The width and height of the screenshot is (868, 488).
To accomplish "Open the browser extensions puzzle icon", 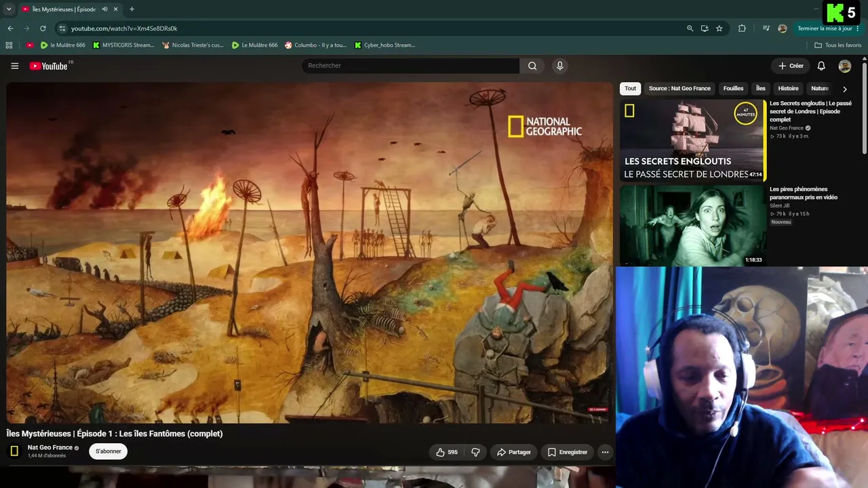I will coord(742,28).
